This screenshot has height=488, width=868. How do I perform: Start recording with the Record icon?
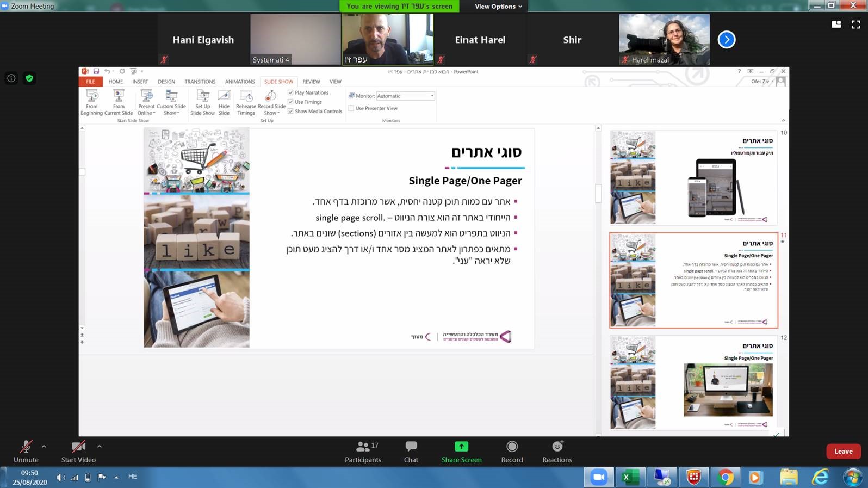pyautogui.click(x=512, y=447)
